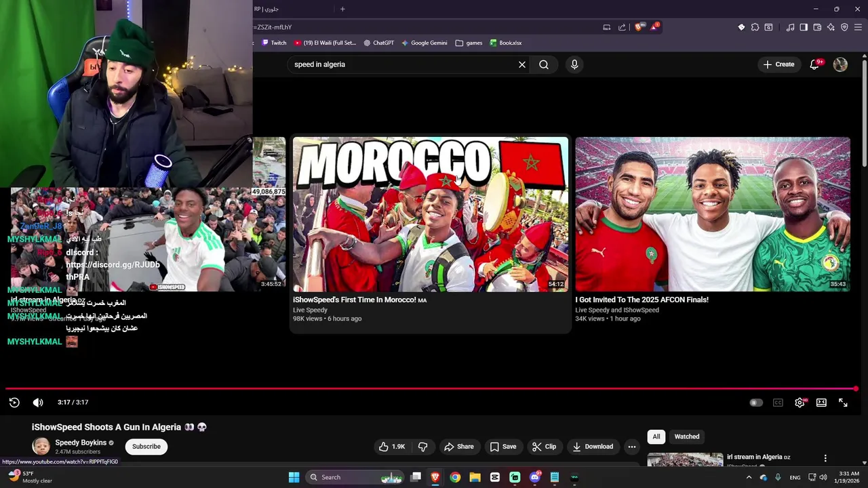Open the browser extensions puzzle icon
Viewport: 868px width, 488px height.
pyautogui.click(x=755, y=27)
